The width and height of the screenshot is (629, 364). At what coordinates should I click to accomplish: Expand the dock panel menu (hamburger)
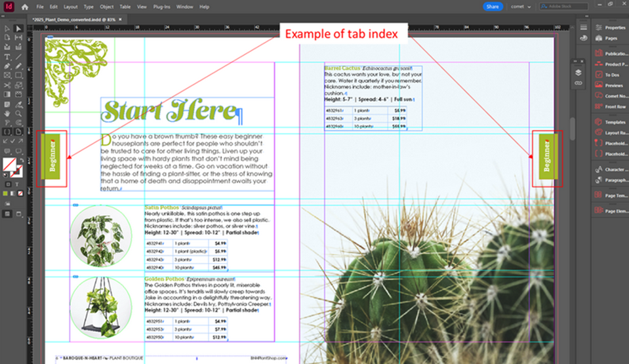583,28
